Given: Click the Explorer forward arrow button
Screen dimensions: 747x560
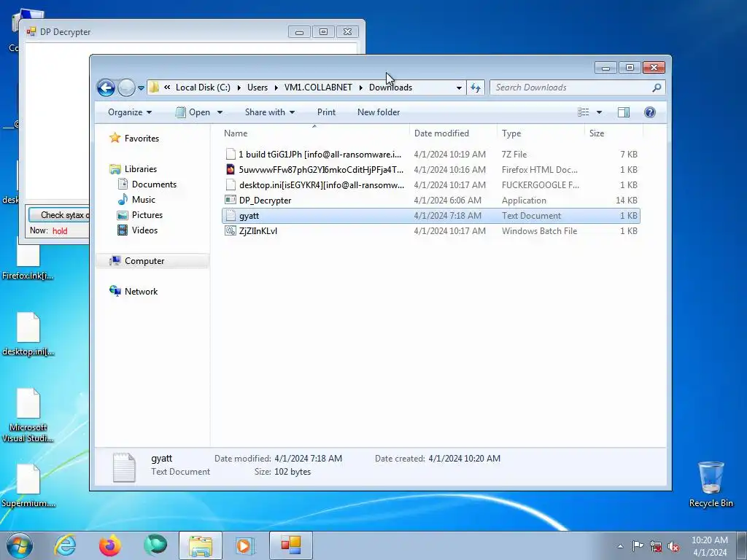Looking at the screenshot, I should click(x=126, y=87).
